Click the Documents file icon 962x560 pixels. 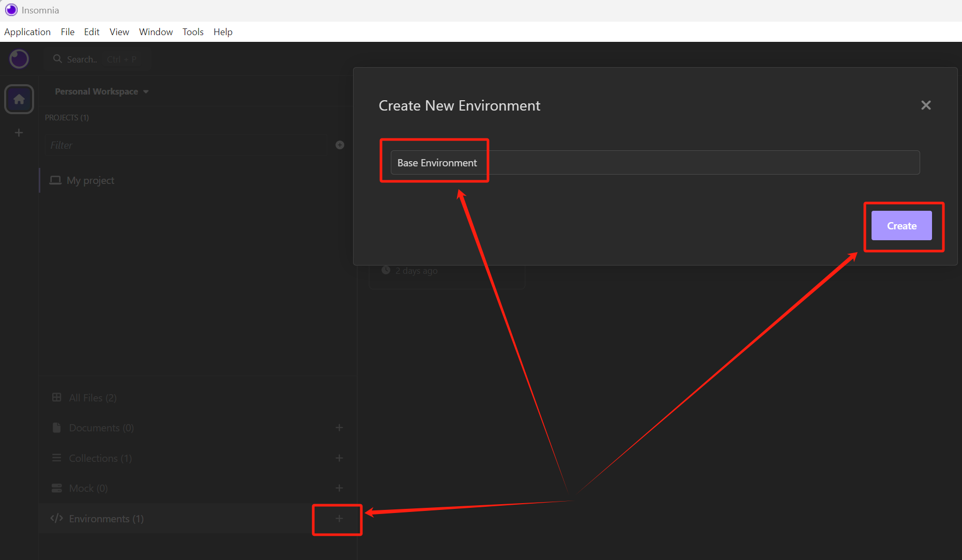(x=57, y=428)
